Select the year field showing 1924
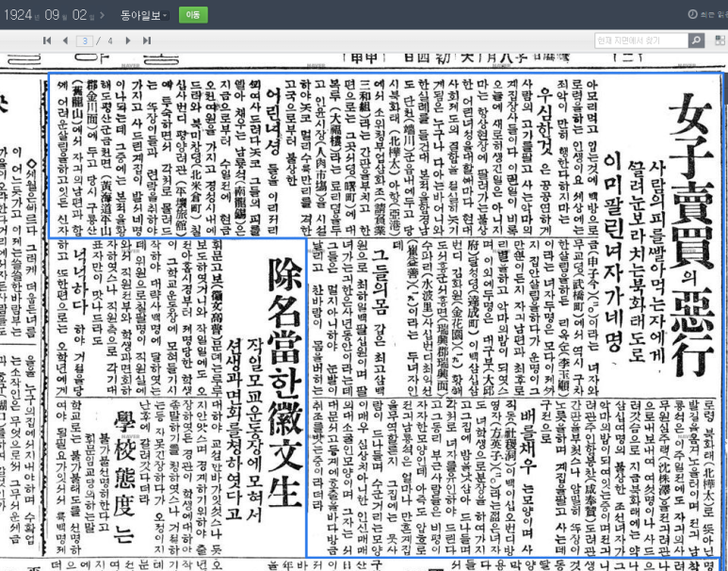This screenshot has height=571, width=728. (20, 15)
